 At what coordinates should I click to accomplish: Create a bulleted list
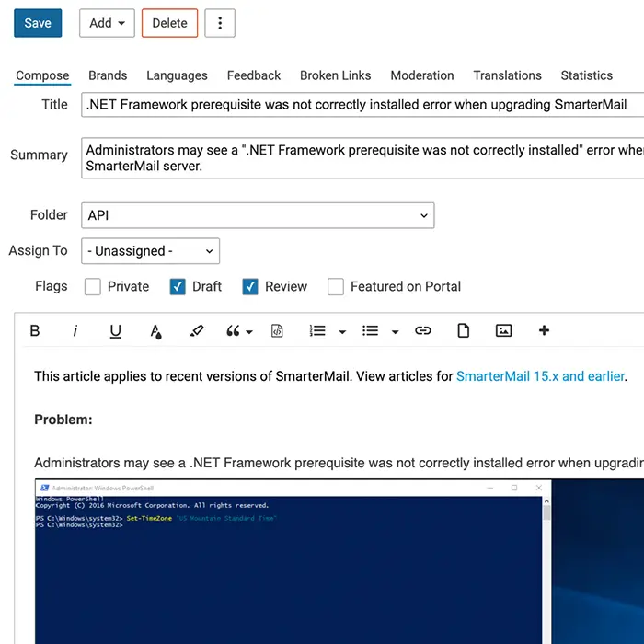[370, 330]
